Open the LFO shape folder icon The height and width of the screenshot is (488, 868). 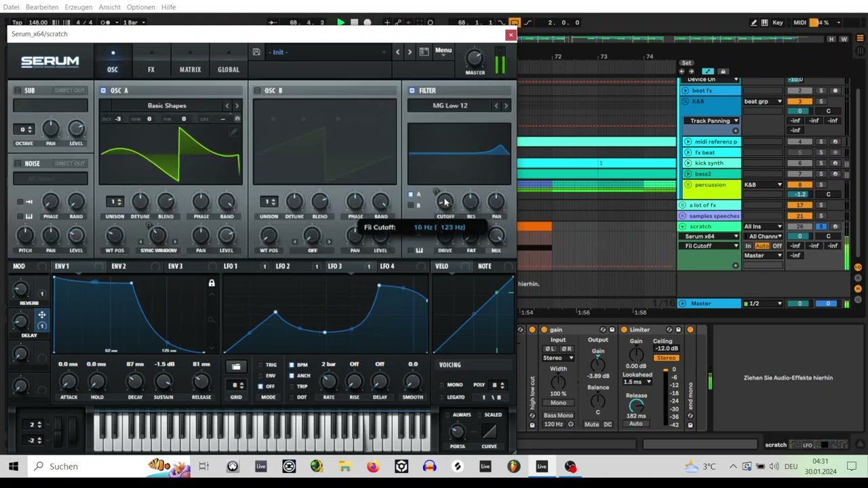coord(236,367)
